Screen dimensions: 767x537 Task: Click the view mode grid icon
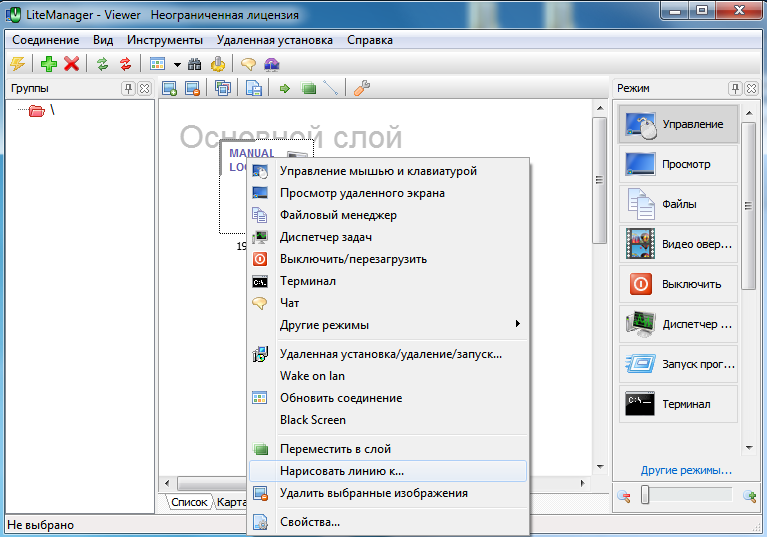[158, 64]
